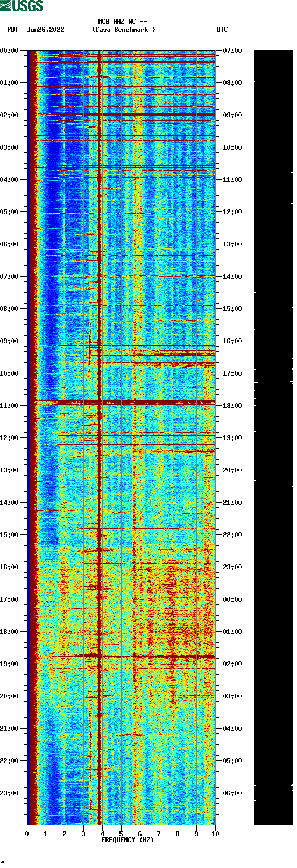Viewport: 297px width, 868px height.
Task: Click the 20:00 label on PDT axis
Action: coord(10,696)
